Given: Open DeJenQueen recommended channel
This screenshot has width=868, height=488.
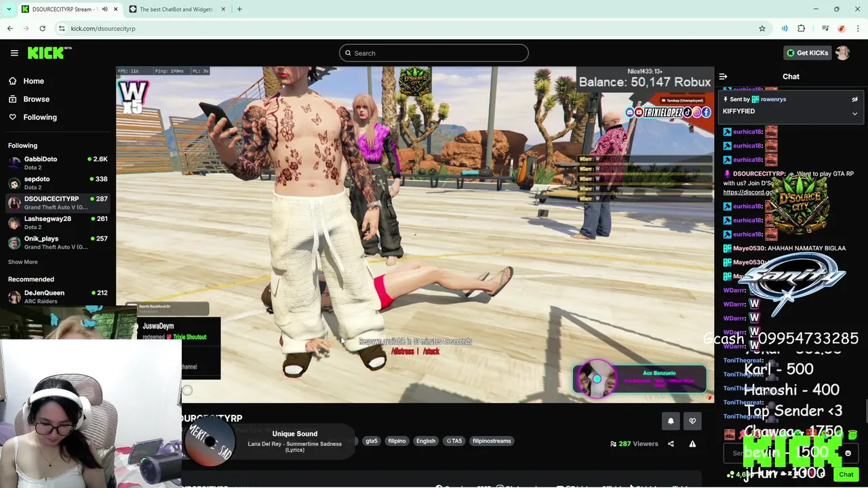Looking at the screenshot, I should click(x=58, y=296).
